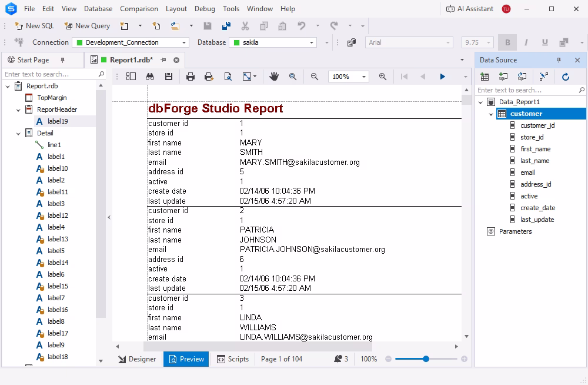Viewport: 588px width, 385px height.
Task: Open the AI Assistant
Action: point(469,9)
